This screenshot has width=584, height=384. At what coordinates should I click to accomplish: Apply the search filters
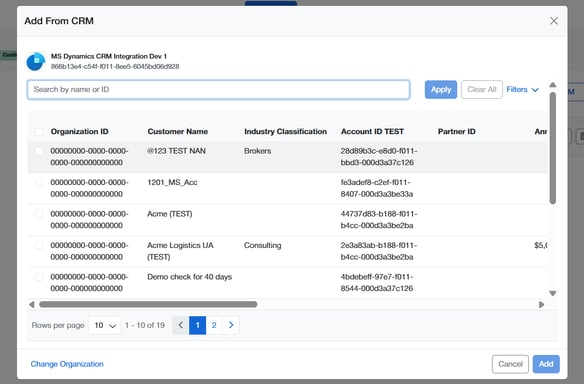coord(441,89)
